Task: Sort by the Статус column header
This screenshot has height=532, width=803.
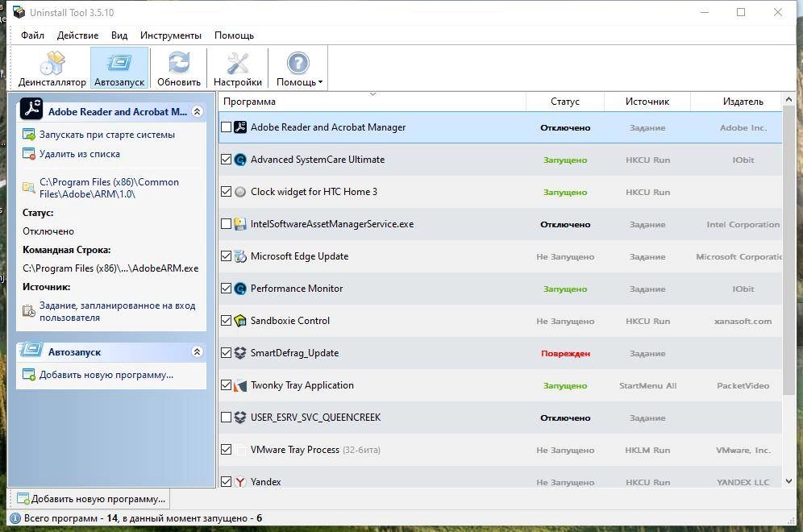Action: click(x=565, y=102)
